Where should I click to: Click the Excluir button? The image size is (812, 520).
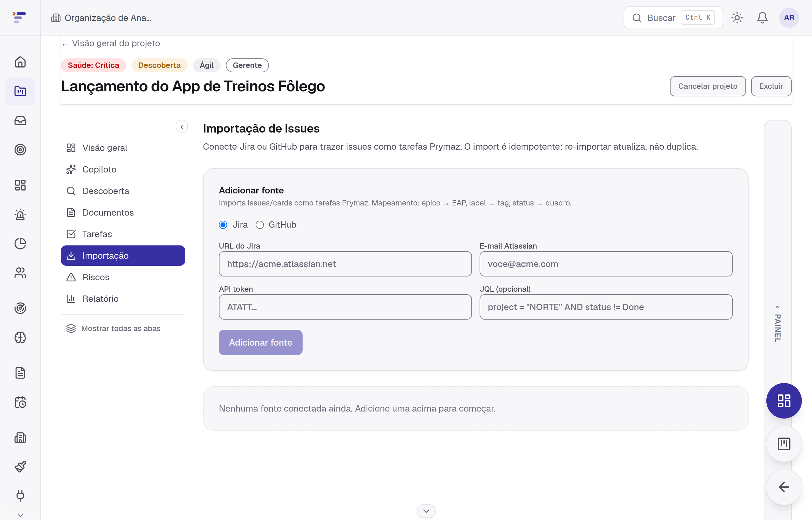pos(771,86)
